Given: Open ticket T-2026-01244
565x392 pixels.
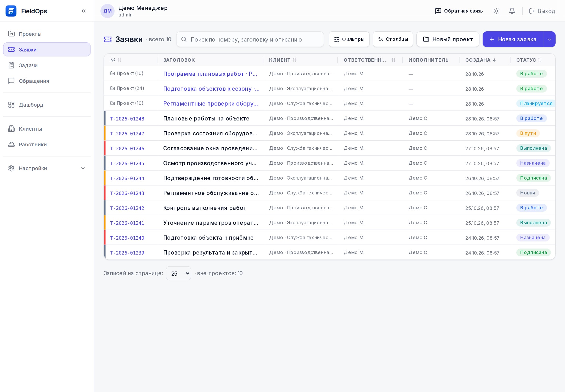Looking at the screenshot, I should pos(127,178).
